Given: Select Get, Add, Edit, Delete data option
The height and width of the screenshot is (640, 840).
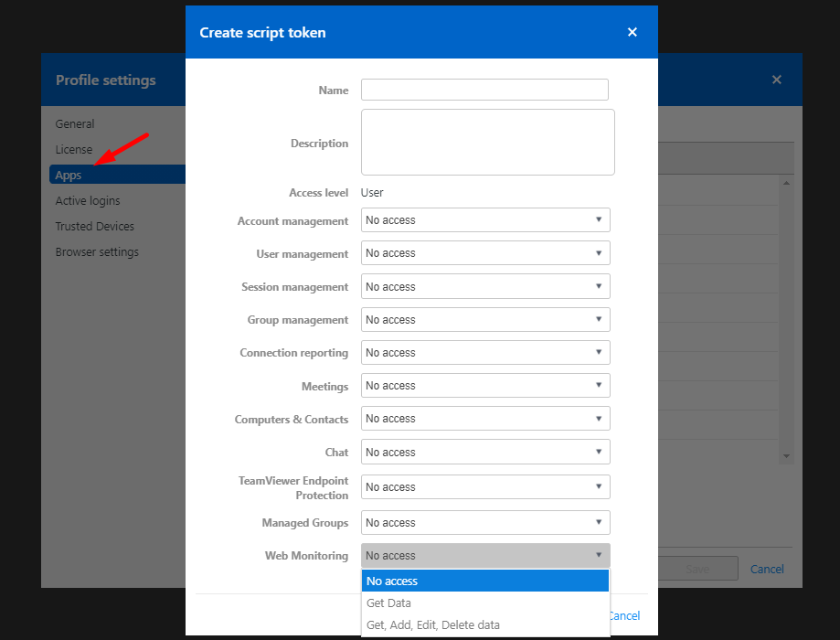Looking at the screenshot, I should 432,624.
